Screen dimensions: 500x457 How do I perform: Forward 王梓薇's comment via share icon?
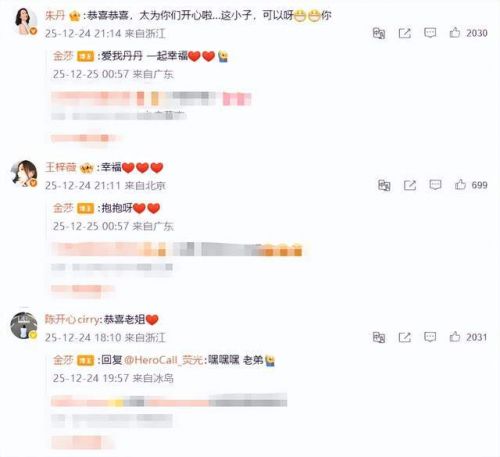tap(410, 185)
